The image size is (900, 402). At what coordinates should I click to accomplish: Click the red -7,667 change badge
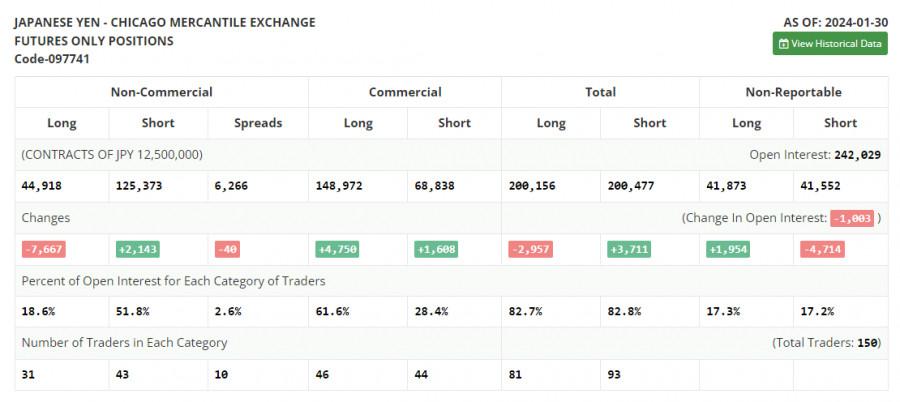click(x=43, y=249)
